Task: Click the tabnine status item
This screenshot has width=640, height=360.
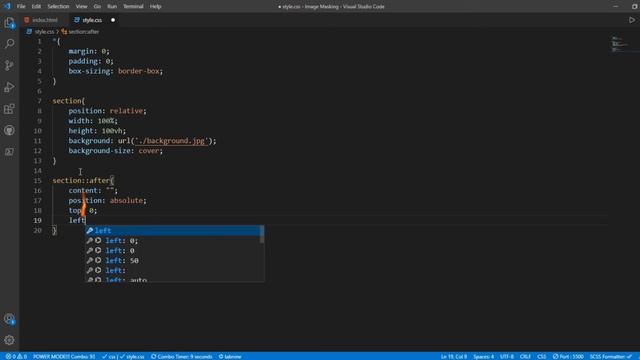Action: 230,356
